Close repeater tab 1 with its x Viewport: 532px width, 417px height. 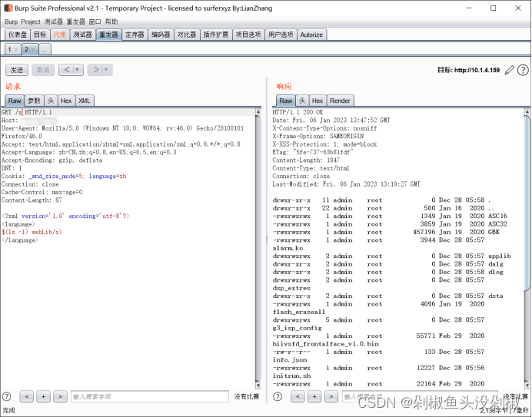(16, 49)
